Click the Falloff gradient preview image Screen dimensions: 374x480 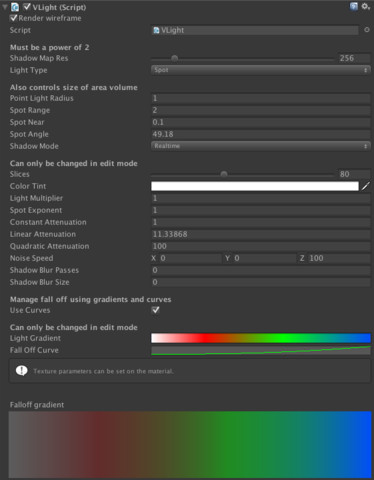pos(190,445)
